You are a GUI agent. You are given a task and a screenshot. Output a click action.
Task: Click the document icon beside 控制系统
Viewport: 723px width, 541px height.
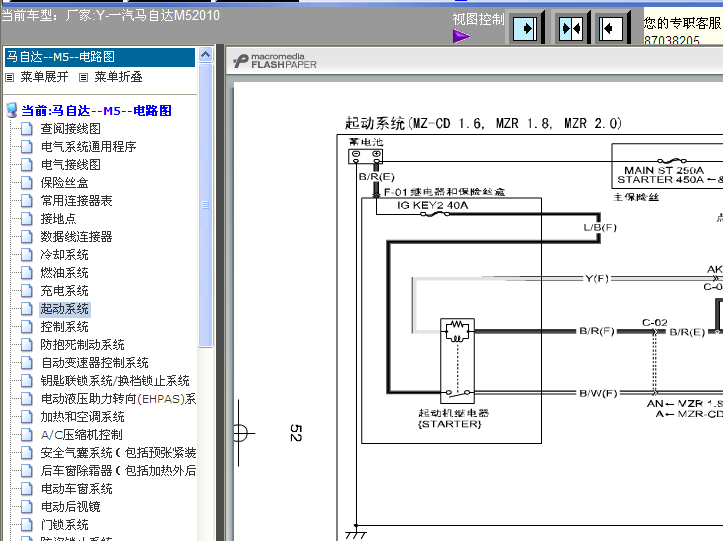[x=27, y=327]
